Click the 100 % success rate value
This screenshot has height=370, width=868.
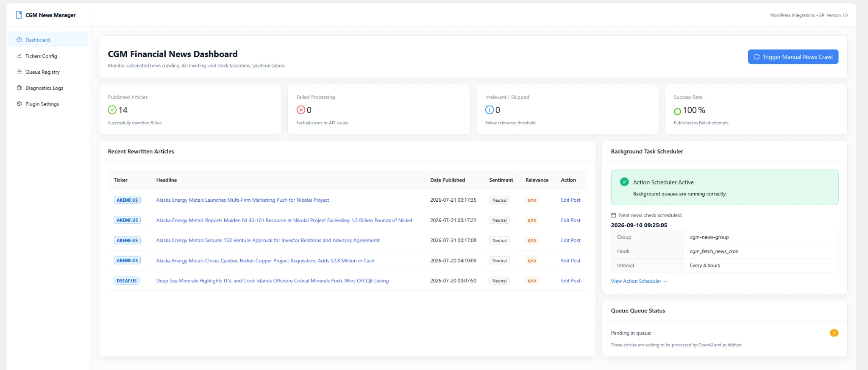pyautogui.click(x=694, y=110)
